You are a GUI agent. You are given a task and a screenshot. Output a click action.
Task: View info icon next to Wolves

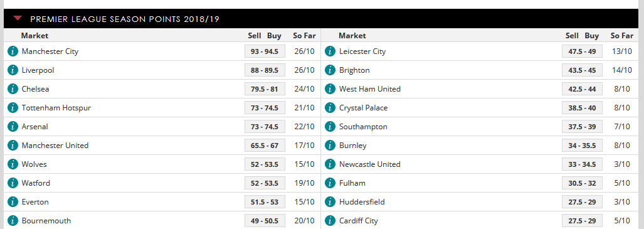click(x=13, y=164)
